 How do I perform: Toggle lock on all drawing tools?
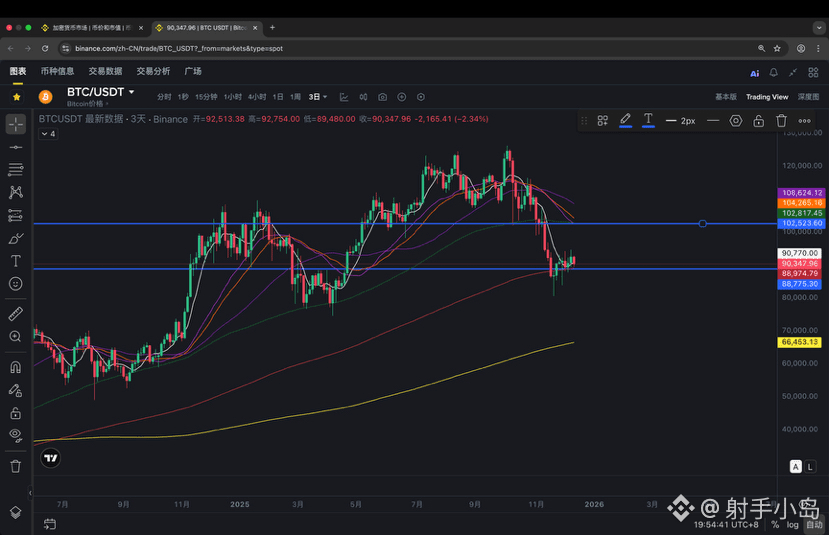click(x=16, y=412)
